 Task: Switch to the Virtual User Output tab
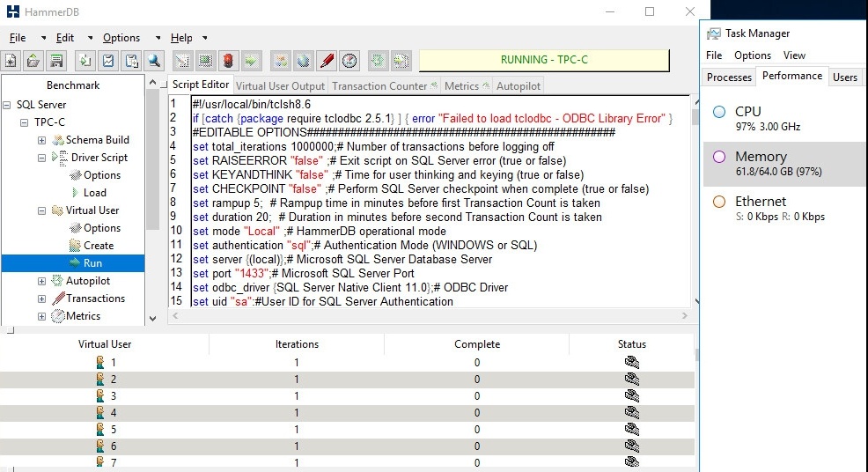pyautogui.click(x=280, y=86)
